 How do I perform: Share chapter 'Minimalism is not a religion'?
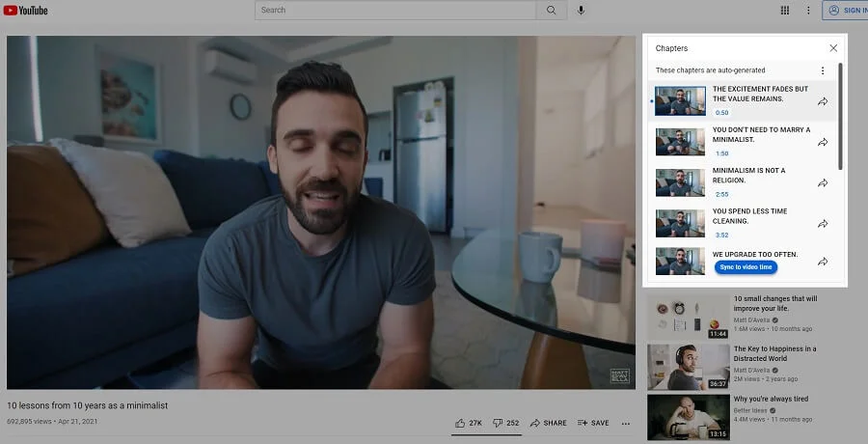823,183
